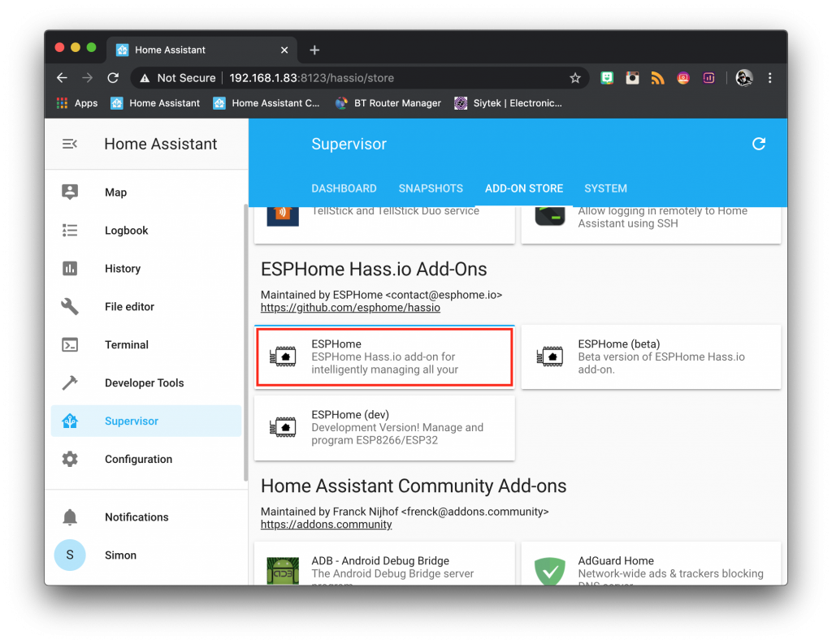This screenshot has height=644, width=832.
Task: Go back in browser history
Action: click(62, 78)
